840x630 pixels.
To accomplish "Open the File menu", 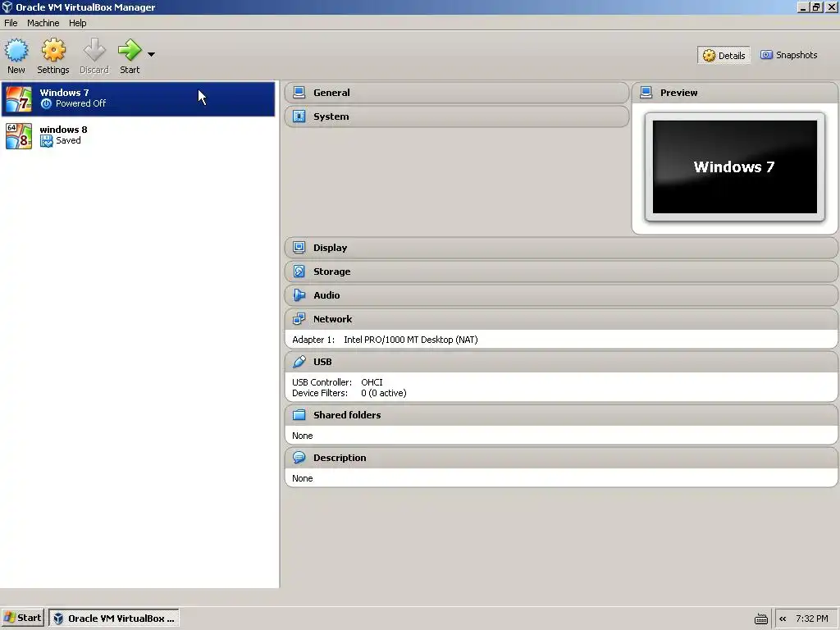I will (x=11, y=23).
